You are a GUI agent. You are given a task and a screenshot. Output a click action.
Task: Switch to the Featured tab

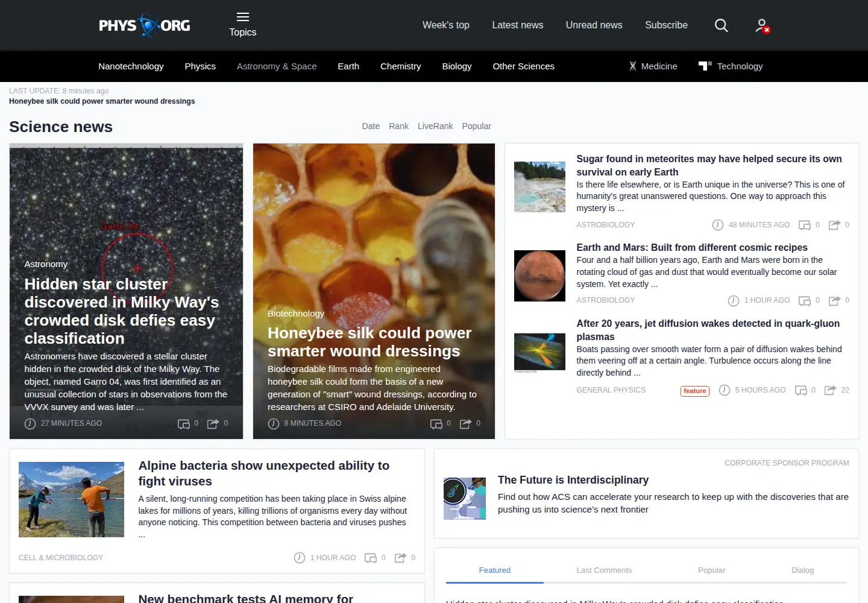[495, 570]
